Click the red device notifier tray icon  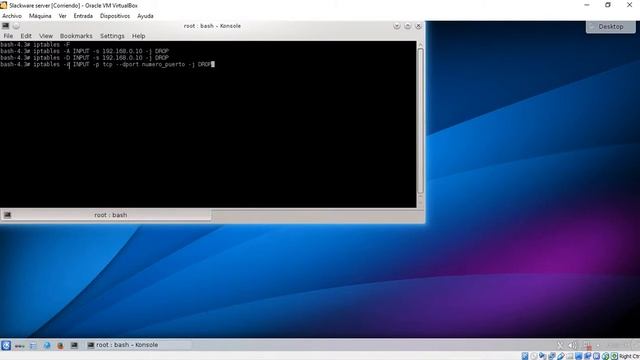tap(587, 346)
